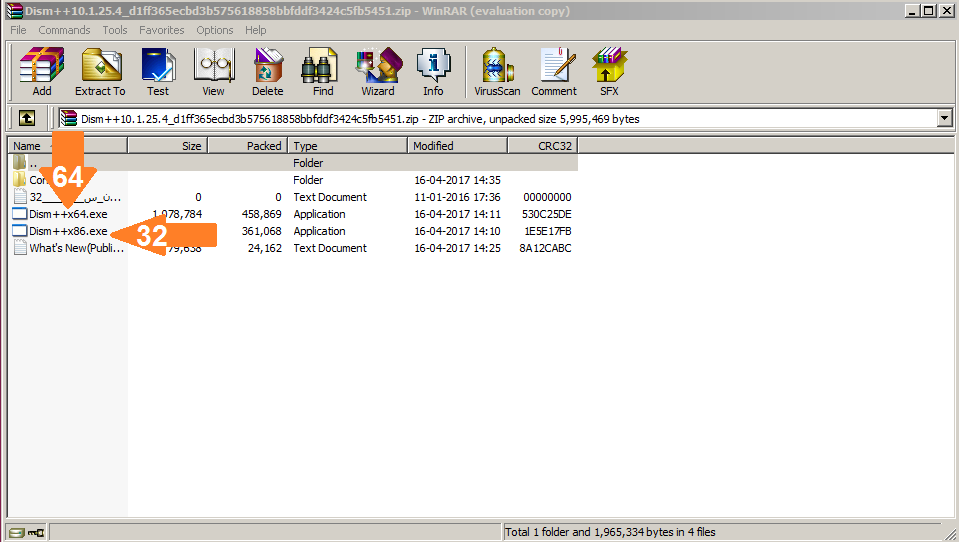
Task: Click the 1E5E17FB CRC value
Action: coord(548,231)
